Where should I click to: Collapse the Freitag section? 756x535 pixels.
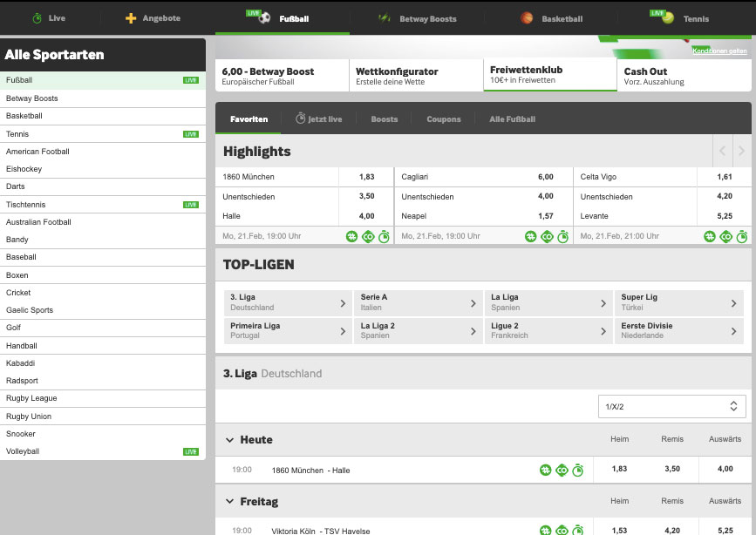pyautogui.click(x=230, y=501)
